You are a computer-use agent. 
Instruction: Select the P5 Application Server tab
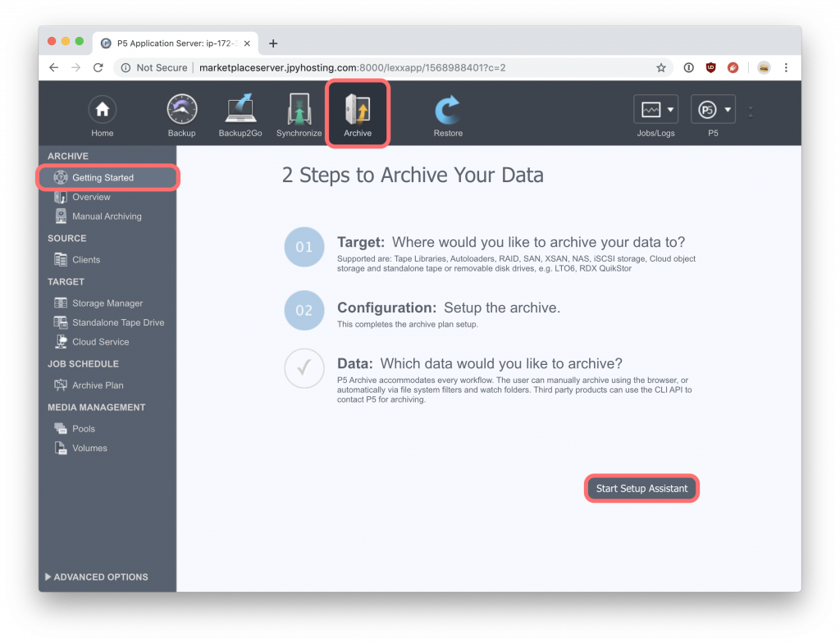click(176, 43)
